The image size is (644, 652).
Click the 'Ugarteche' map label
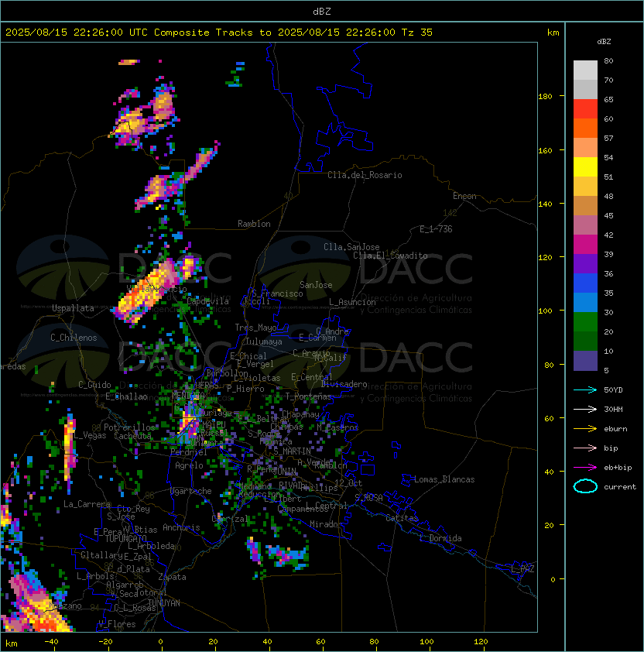(x=191, y=491)
